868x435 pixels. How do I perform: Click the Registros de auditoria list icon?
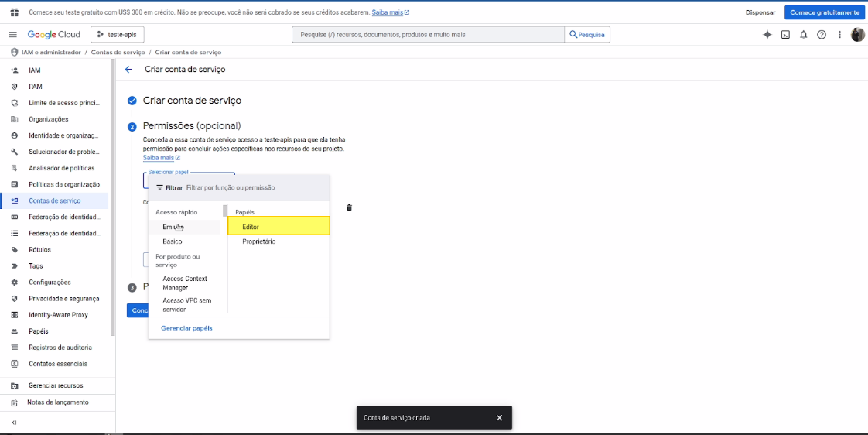pyautogui.click(x=15, y=348)
